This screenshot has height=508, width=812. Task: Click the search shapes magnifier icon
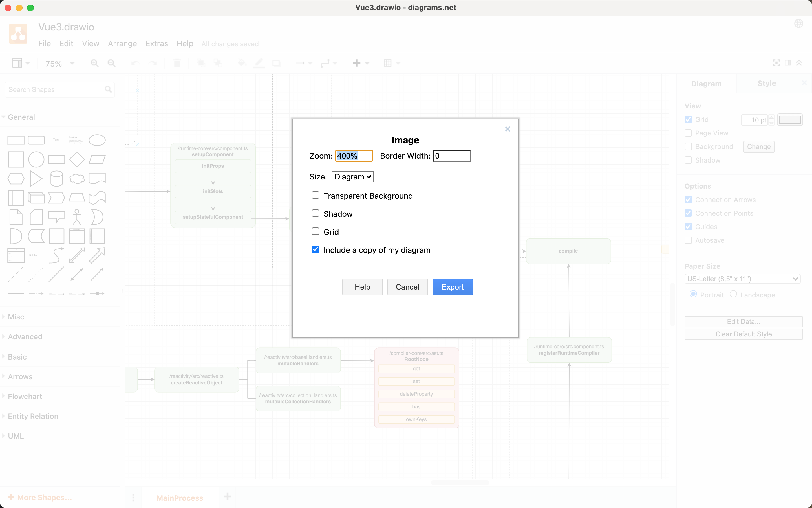point(108,89)
